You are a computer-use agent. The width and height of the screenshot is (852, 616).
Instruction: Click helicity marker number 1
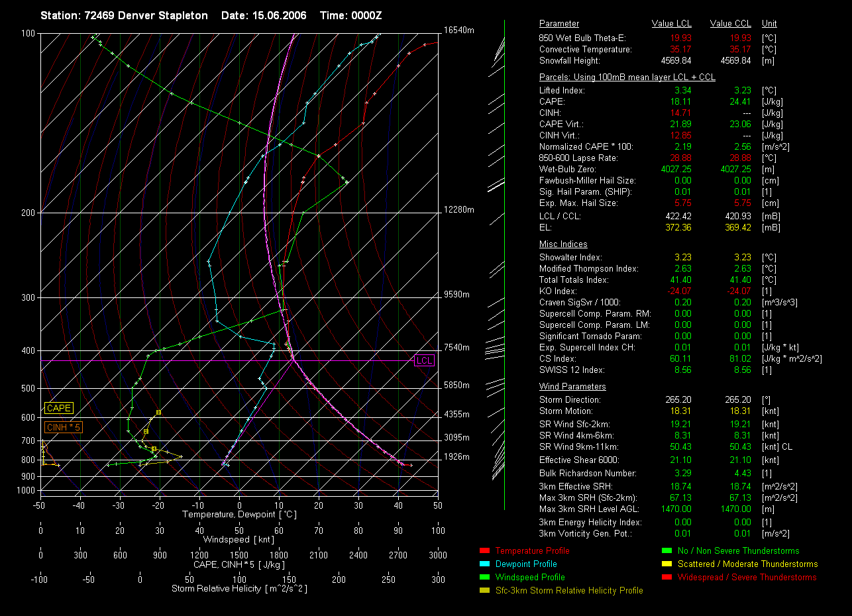click(x=154, y=449)
